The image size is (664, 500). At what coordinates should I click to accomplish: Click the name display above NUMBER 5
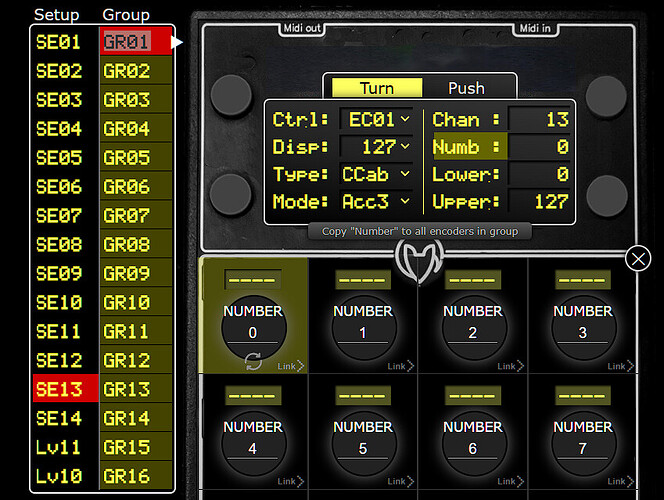tap(363, 395)
